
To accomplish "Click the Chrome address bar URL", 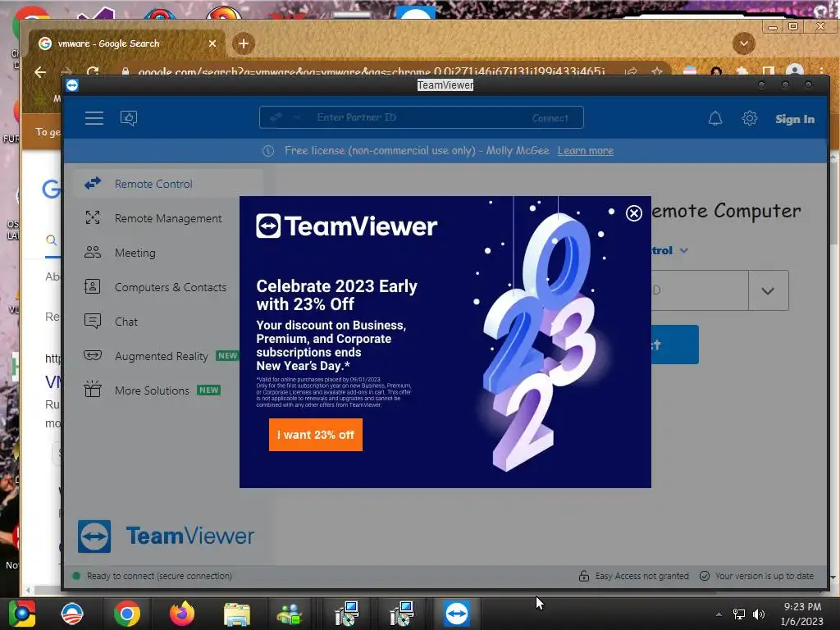I will [x=371, y=71].
